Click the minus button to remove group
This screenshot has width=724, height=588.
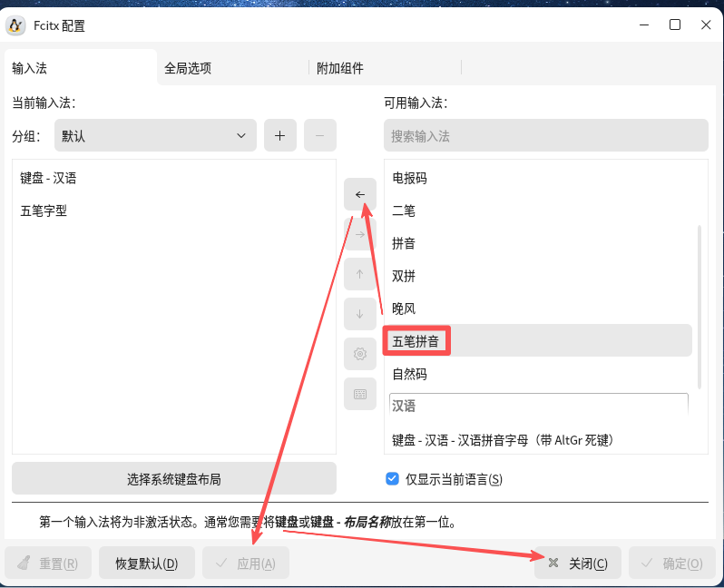coord(319,135)
